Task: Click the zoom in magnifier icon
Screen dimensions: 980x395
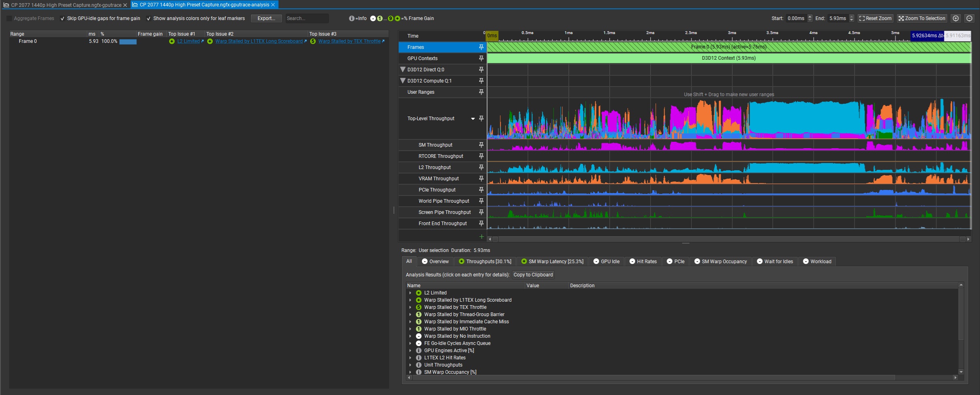Action: 956,18
